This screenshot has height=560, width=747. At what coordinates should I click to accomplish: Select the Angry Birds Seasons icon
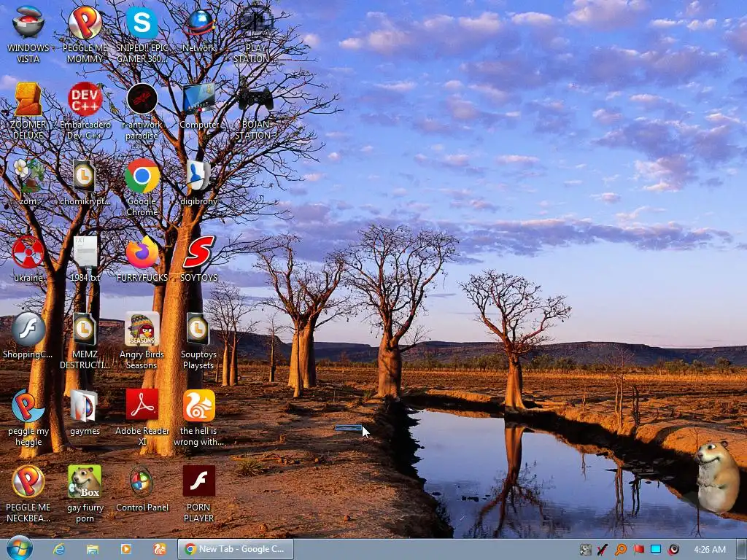coord(142,341)
